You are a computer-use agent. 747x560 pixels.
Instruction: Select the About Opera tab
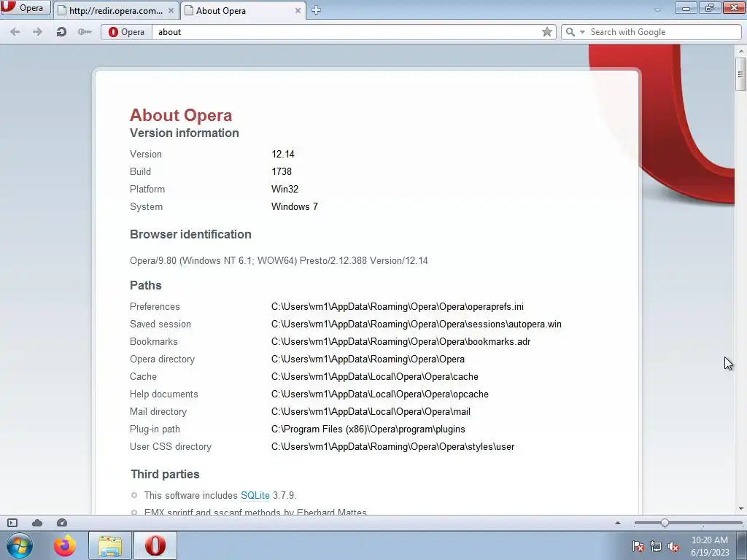coord(243,10)
